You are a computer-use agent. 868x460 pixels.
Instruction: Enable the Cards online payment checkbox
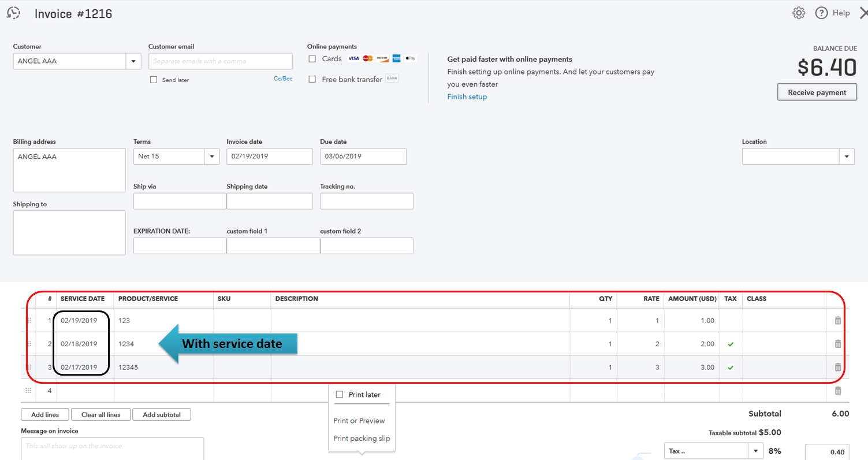click(312, 58)
